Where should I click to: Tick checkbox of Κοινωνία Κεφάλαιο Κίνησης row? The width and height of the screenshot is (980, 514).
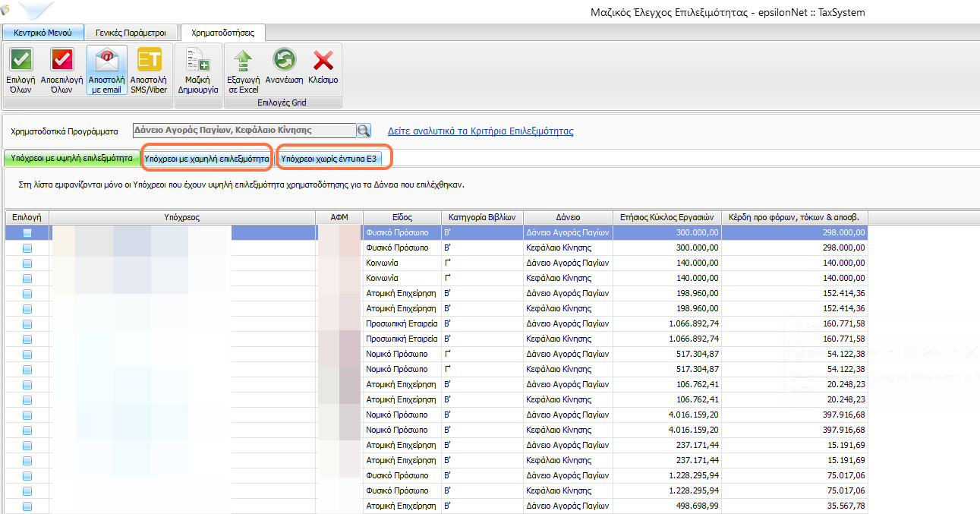pyautogui.click(x=27, y=278)
